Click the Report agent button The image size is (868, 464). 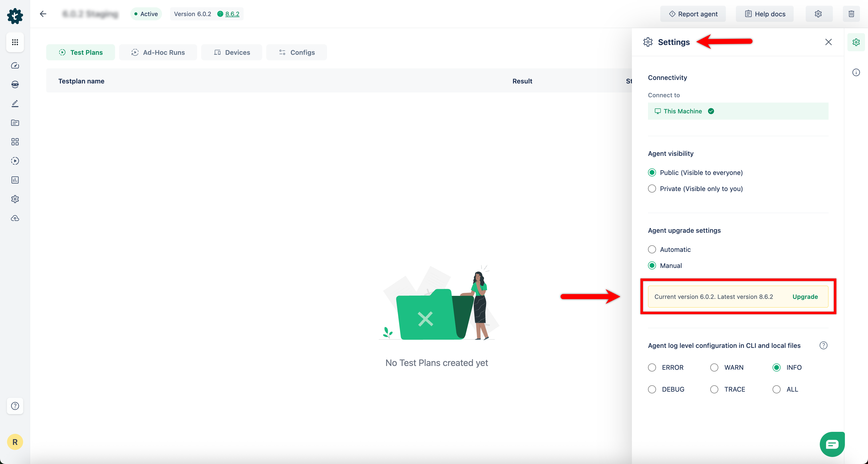click(x=693, y=14)
